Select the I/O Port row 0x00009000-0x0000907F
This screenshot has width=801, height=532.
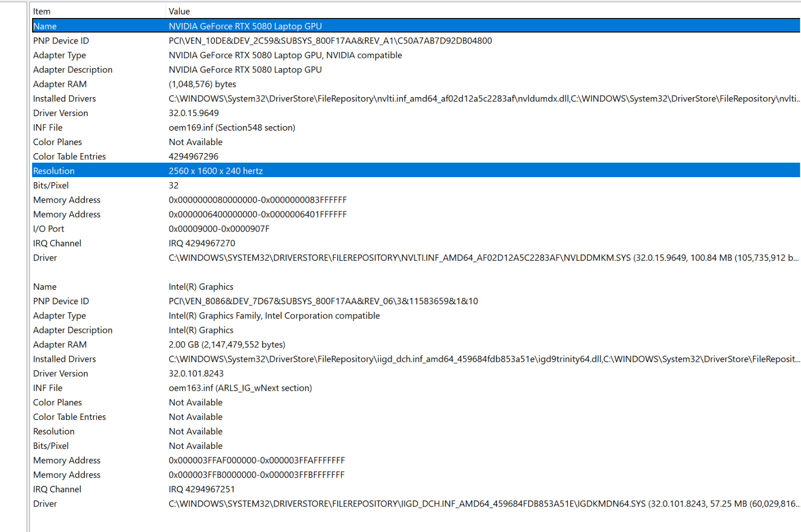416,229
